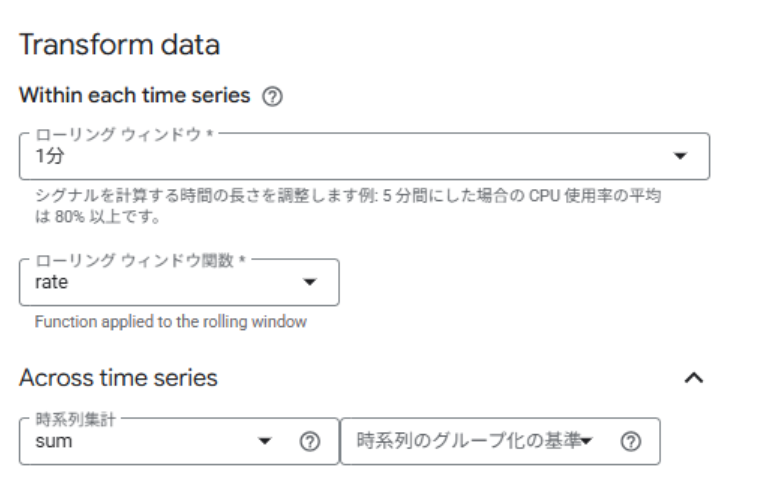Expand the ローリング ウィンドウ関数 dropdown arrow

point(310,282)
